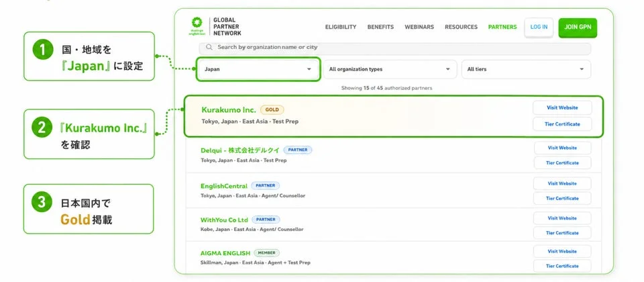Viewport: 644px width, 282px height.
Task: Open the All tiers dropdown
Action: point(526,69)
